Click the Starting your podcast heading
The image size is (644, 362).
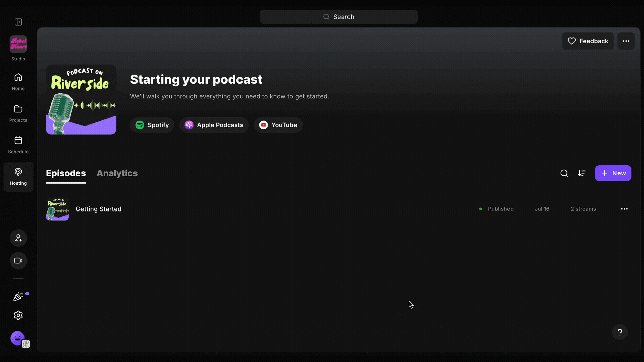point(196,80)
